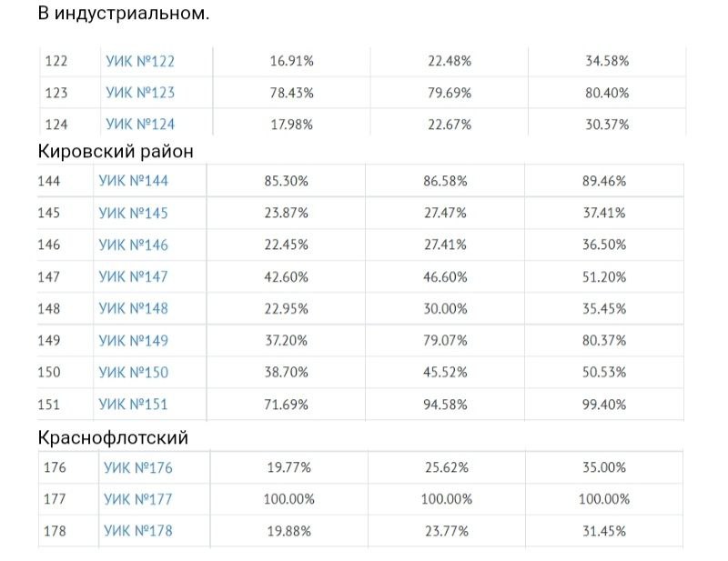Open the УИК №151 link
728x561 pixels.
[x=133, y=405]
